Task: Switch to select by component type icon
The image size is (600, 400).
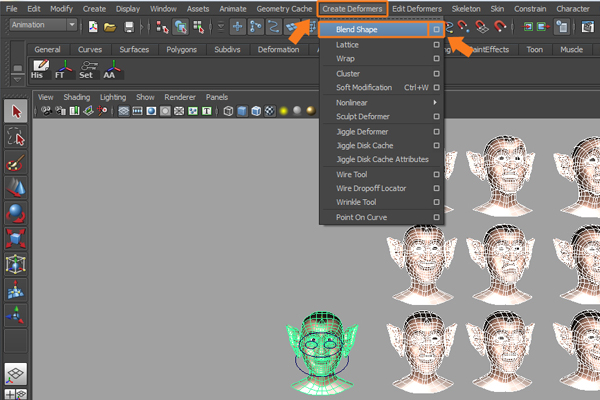Action: click(199, 27)
